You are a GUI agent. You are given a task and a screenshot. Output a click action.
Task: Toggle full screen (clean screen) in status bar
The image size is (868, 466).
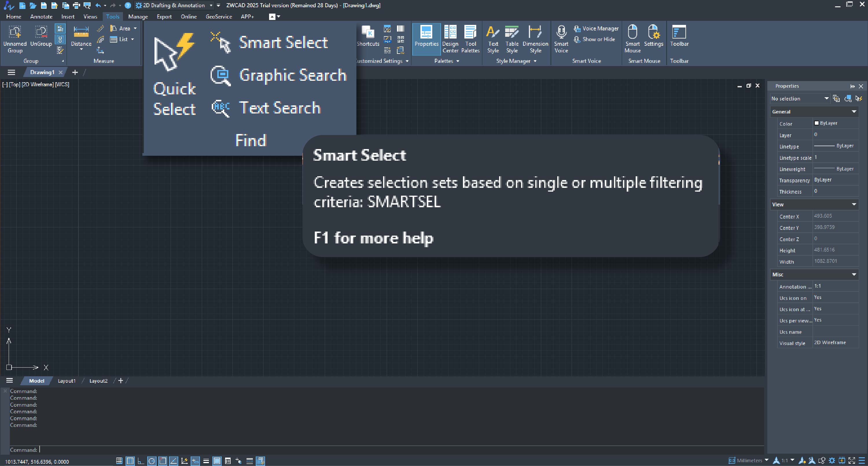pyautogui.click(x=852, y=460)
